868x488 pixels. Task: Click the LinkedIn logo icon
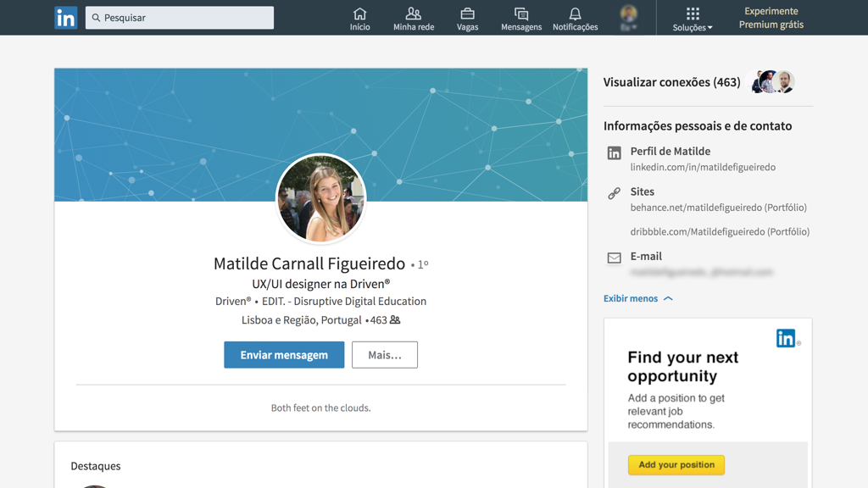tap(65, 18)
